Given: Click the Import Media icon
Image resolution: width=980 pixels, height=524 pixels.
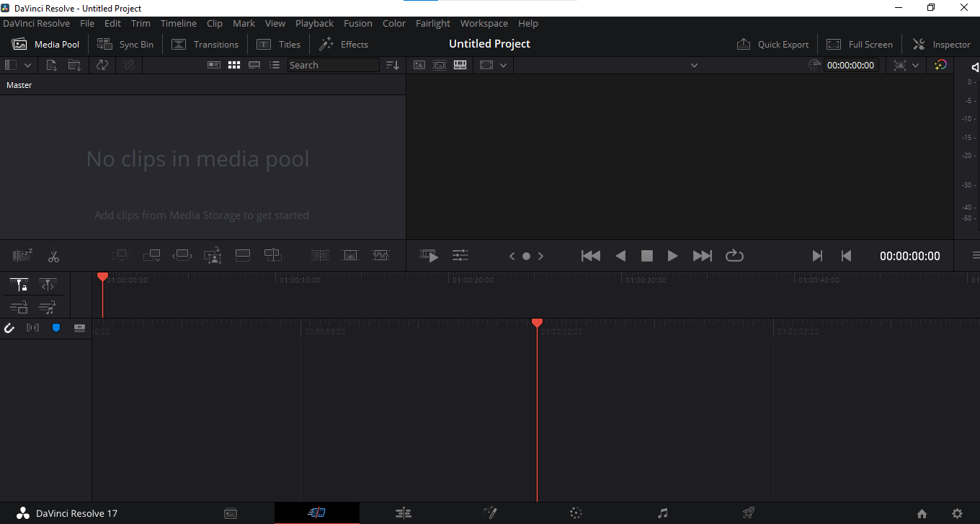Looking at the screenshot, I should pyautogui.click(x=52, y=65).
